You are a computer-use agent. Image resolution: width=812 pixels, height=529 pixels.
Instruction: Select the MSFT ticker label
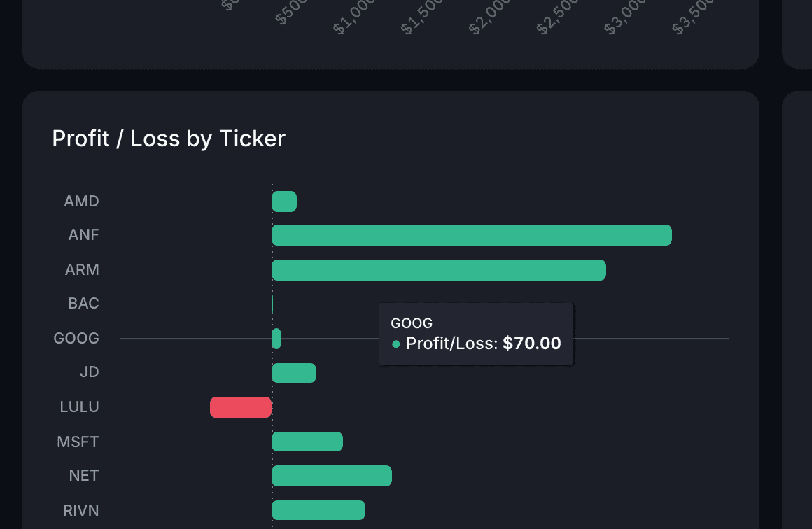[78, 442]
